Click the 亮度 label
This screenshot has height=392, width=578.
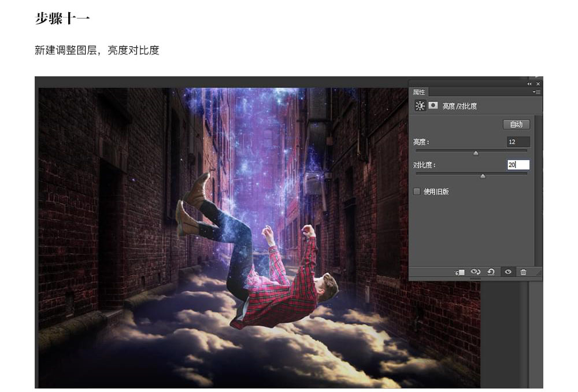pos(421,142)
